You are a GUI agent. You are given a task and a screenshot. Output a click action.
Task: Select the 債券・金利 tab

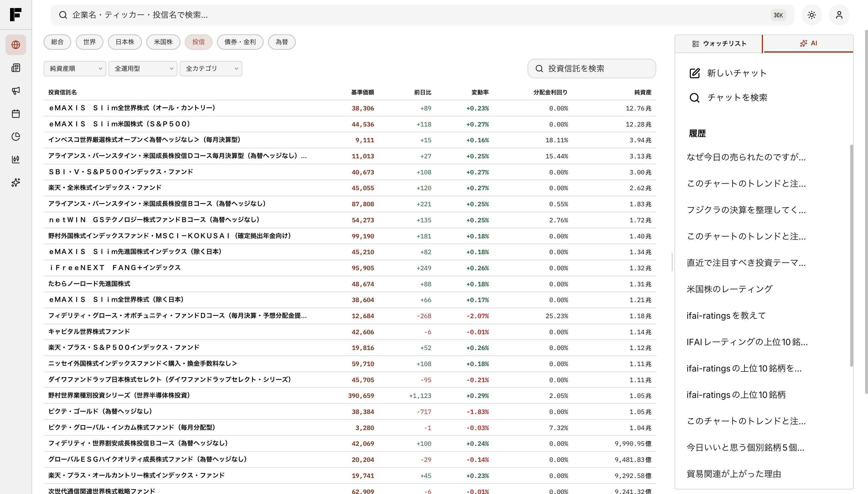240,42
